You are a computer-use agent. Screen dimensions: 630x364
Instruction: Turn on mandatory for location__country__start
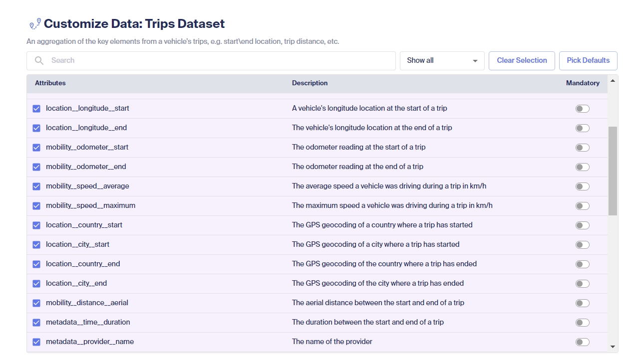[x=582, y=225]
